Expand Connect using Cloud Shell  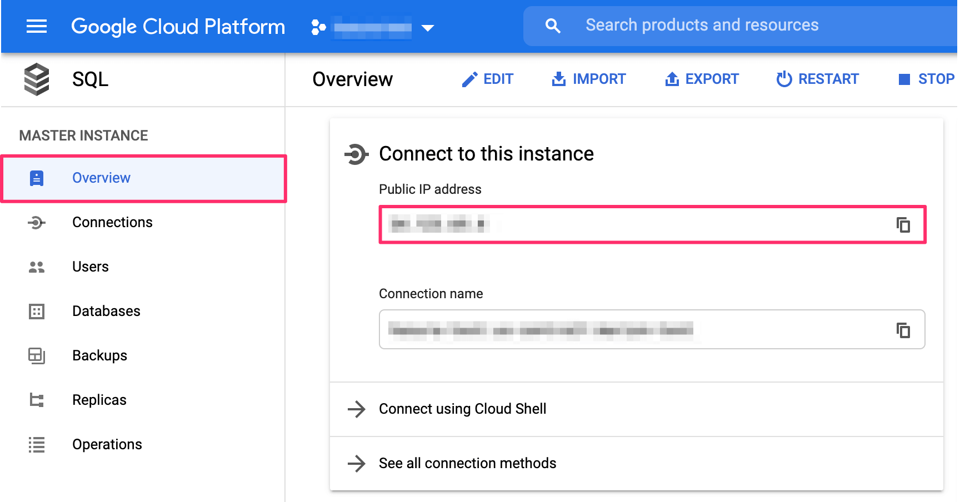462,409
